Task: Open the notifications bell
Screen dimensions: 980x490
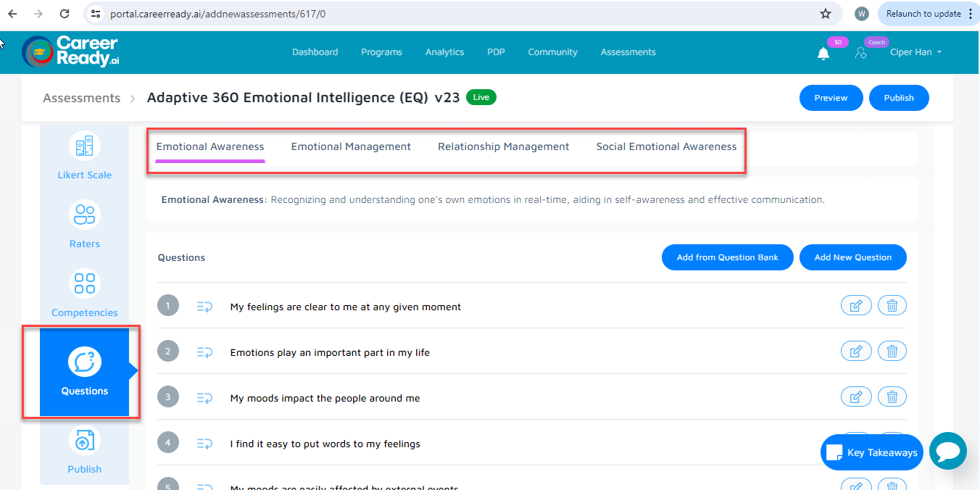Action: tap(823, 52)
